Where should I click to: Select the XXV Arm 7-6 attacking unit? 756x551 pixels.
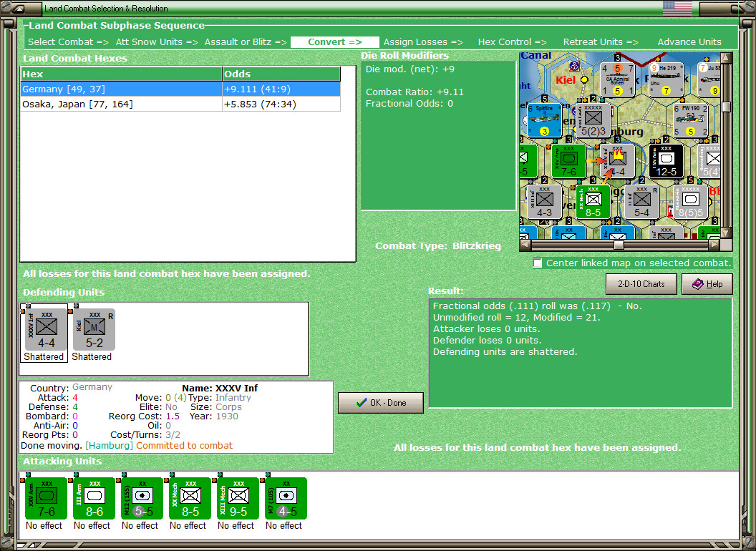[46, 499]
